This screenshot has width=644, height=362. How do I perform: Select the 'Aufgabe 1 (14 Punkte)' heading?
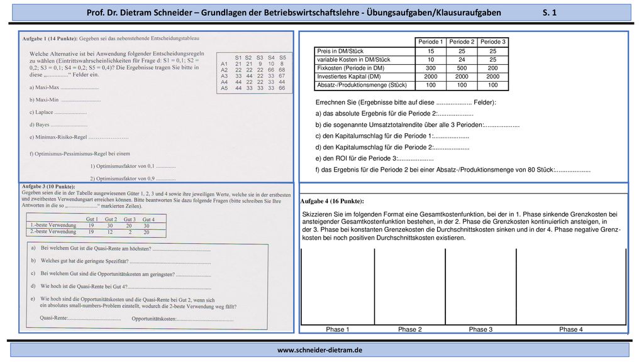point(50,38)
